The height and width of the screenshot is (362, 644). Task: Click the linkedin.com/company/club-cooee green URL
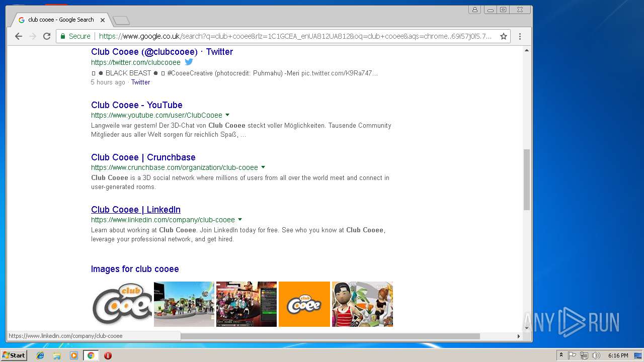163,220
